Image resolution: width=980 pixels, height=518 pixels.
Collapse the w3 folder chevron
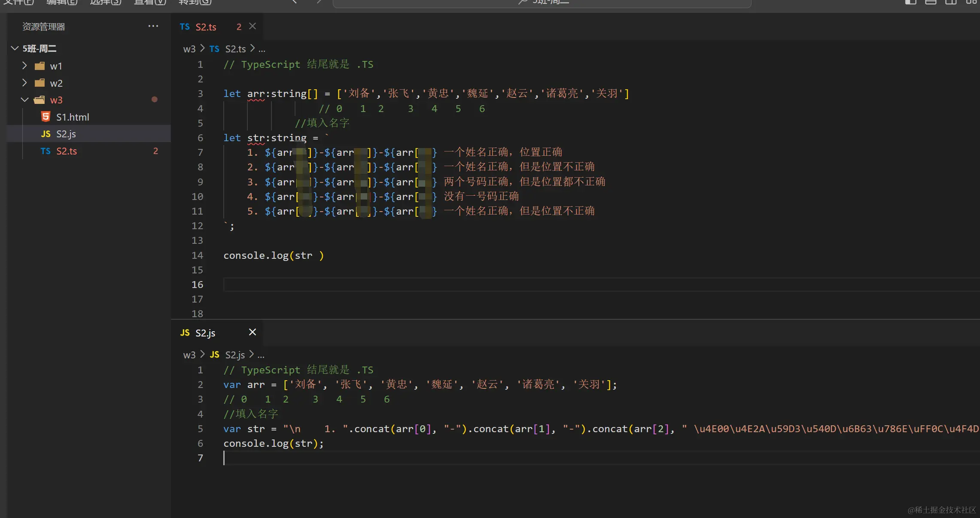pyautogui.click(x=24, y=100)
